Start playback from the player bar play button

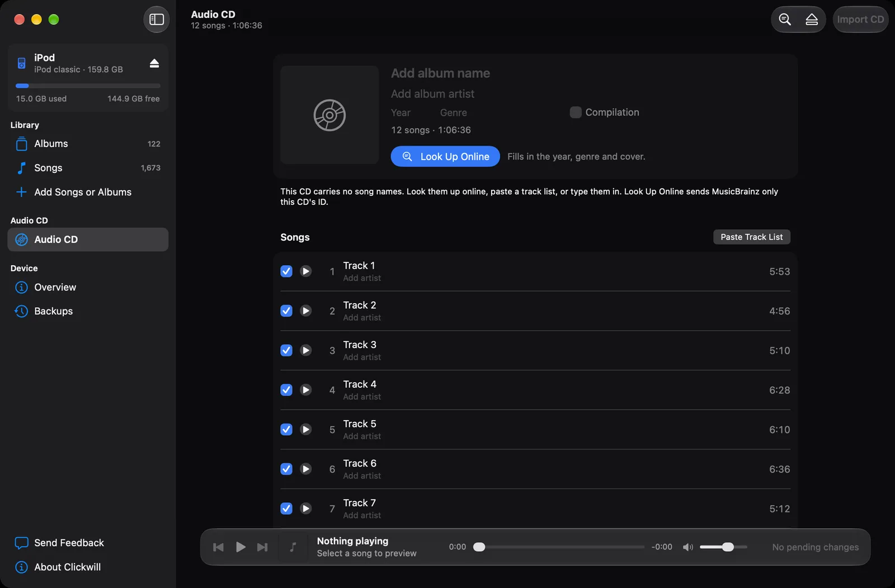[x=241, y=547]
